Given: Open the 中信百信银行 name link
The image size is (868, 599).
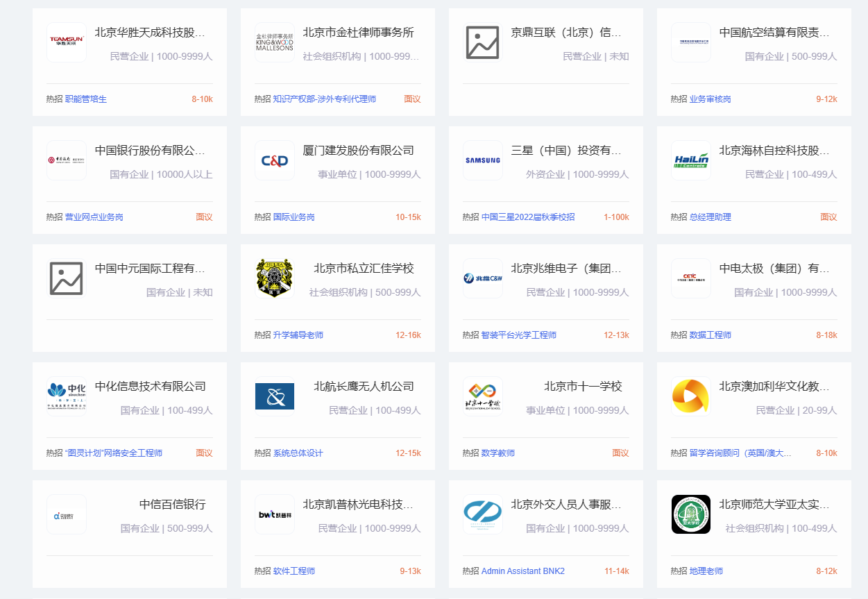Looking at the screenshot, I should 172,505.
